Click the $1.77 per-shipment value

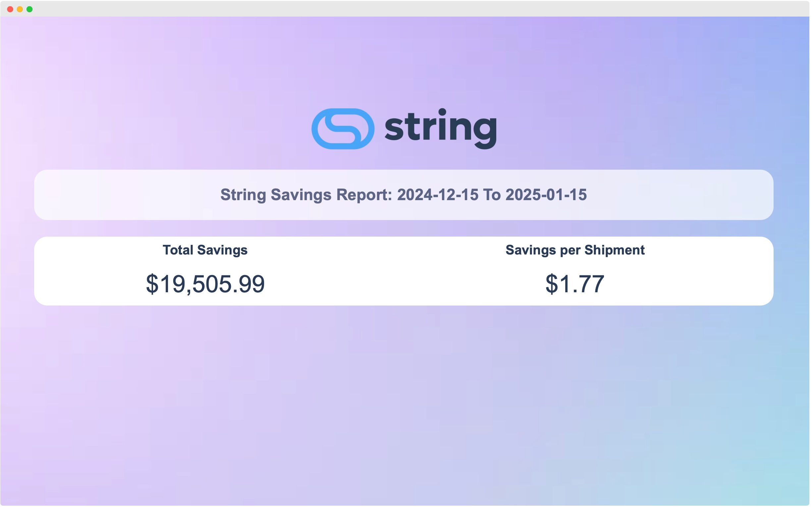click(575, 284)
